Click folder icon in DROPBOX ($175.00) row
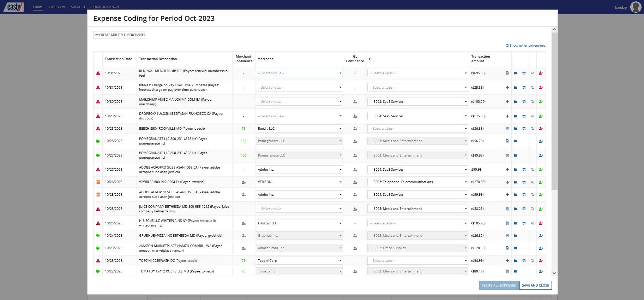 (x=516, y=116)
